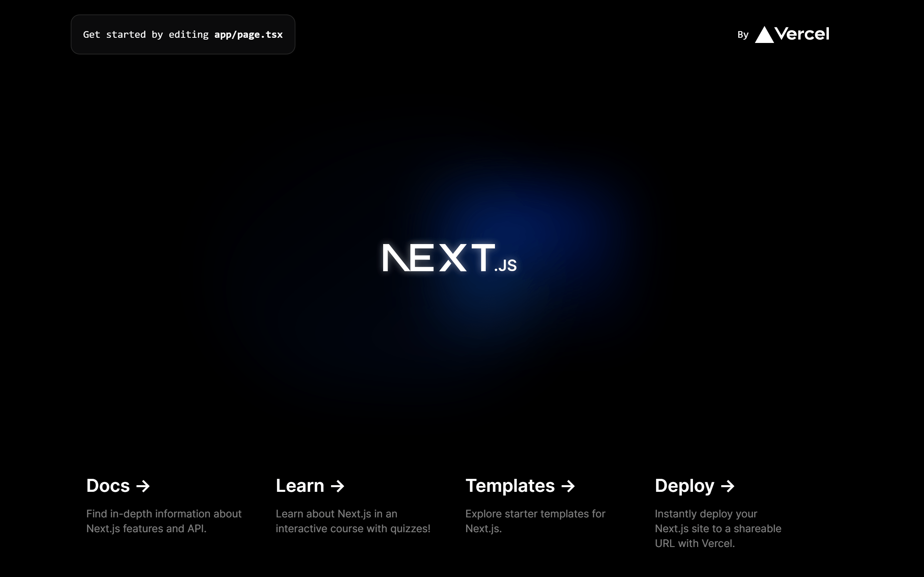The height and width of the screenshot is (577, 924).
Task: Click 'Instantly deploy your' description
Action: click(706, 514)
